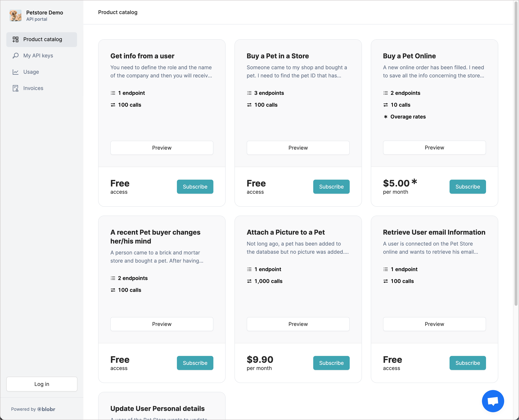Click the Log in button in sidebar

pos(41,384)
